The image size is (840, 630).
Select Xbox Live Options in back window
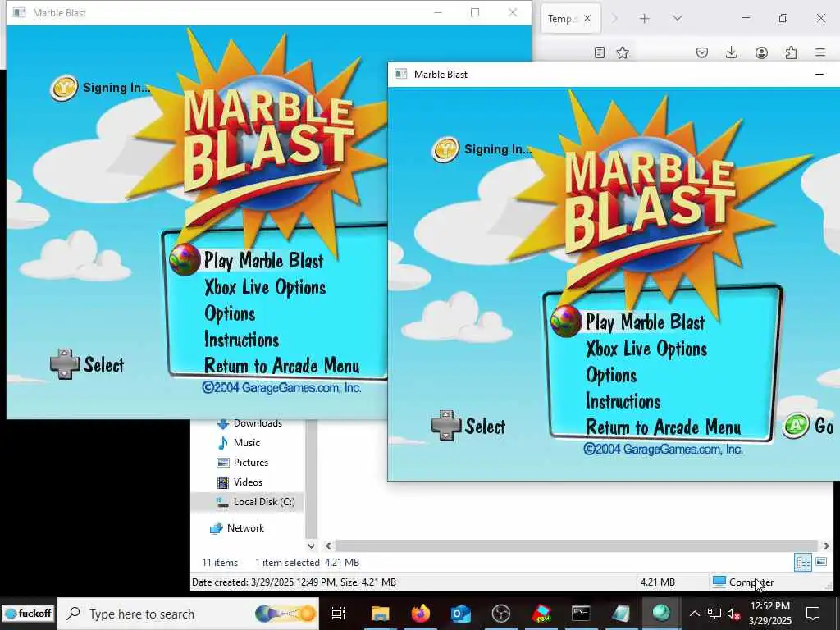pyautogui.click(x=265, y=287)
